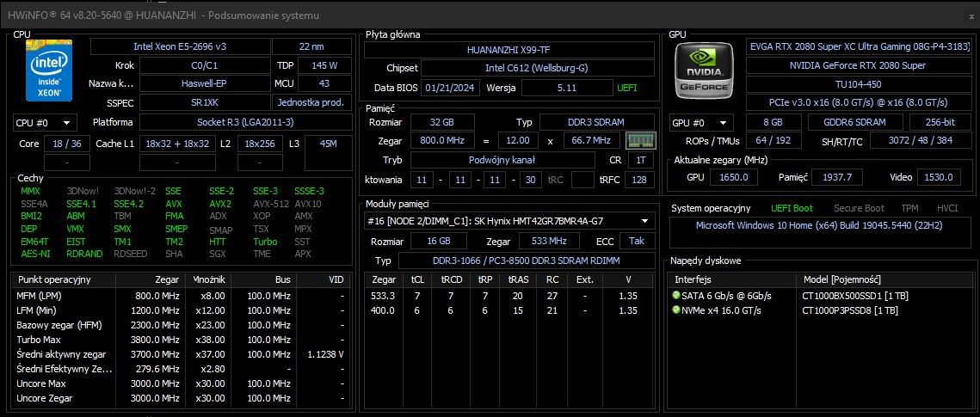980x417 pixels.
Task: Click the L3 cache 45M value
Action: (x=328, y=144)
